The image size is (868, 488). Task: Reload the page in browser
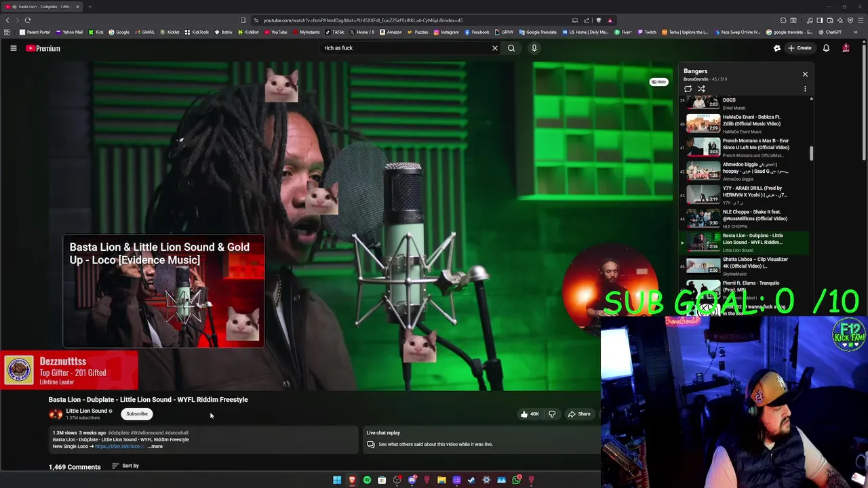pyautogui.click(x=28, y=20)
